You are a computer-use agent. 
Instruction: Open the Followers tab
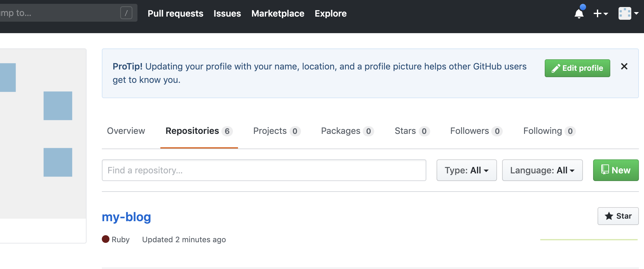point(476,131)
